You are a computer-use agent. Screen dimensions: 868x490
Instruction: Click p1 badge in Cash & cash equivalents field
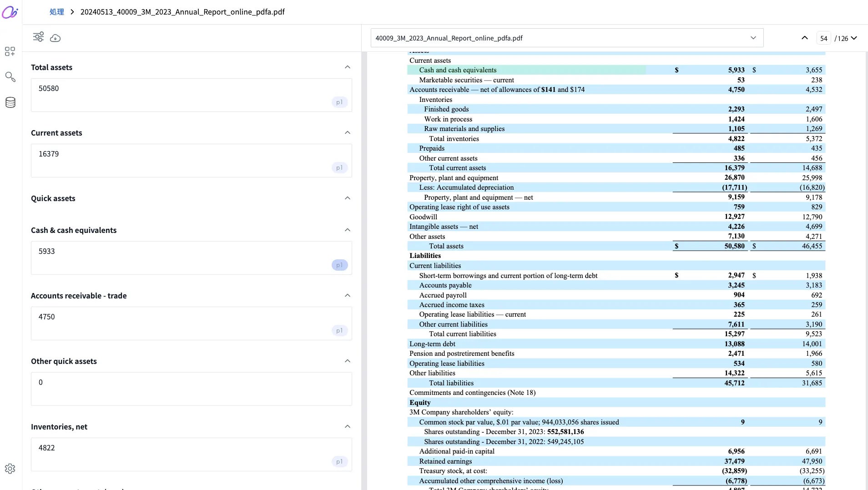click(x=339, y=265)
